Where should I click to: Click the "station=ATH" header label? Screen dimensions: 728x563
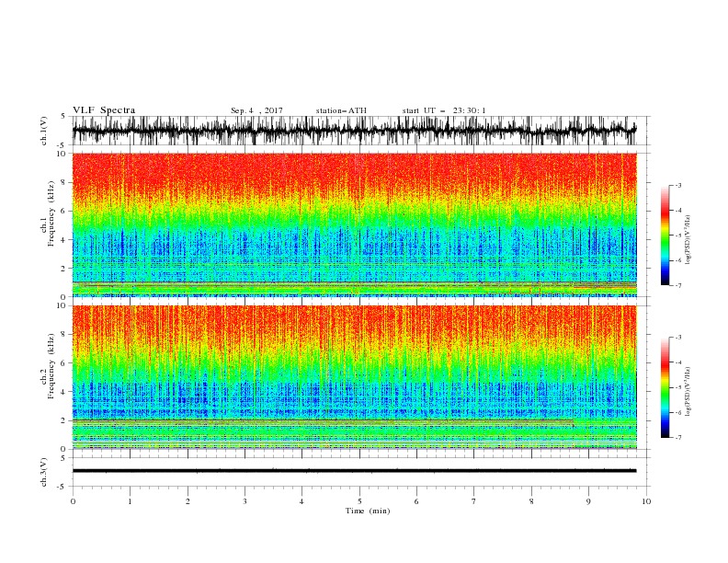[x=341, y=110]
